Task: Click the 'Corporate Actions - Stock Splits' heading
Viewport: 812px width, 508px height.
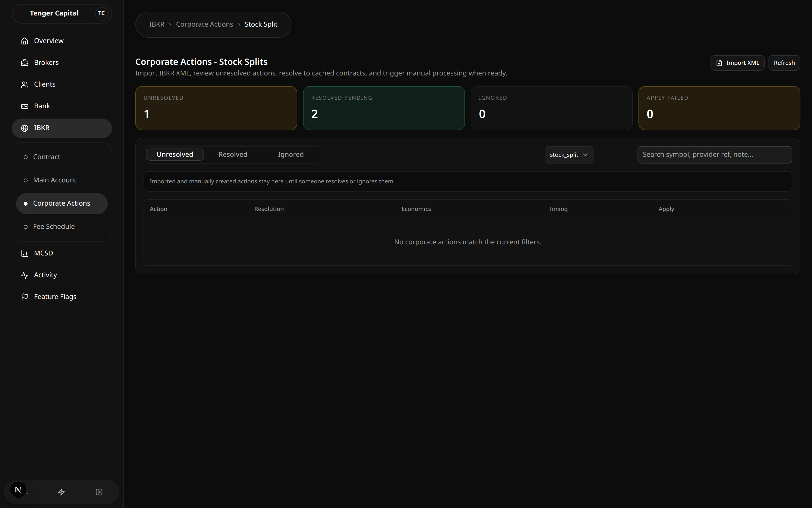Action: click(x=201, y=62)
